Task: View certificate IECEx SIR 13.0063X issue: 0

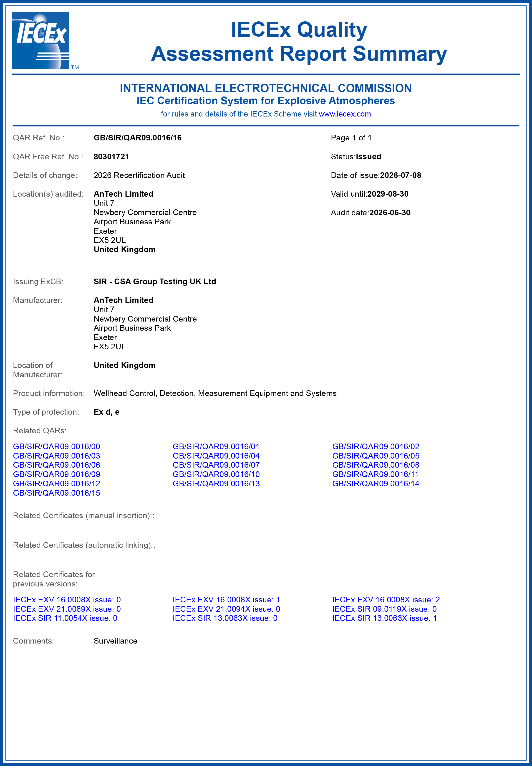Action: pos(225,618)
